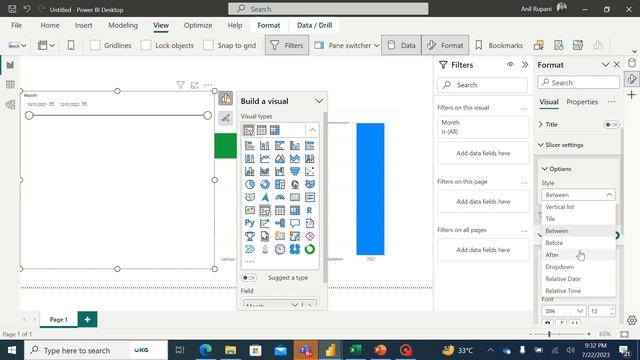The width and height of the screenshot is (640, 360).
Task: Select the Area chart visual type
Action: (x=280, y=158)
